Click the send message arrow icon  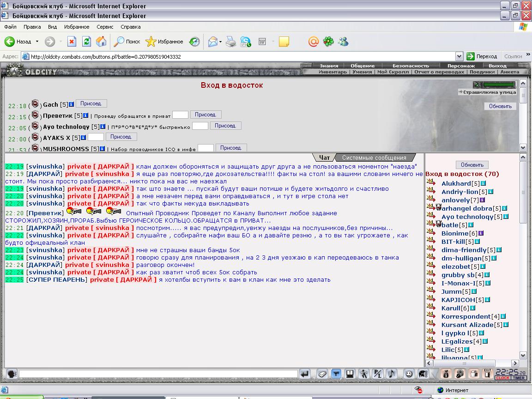pos(305,374)
